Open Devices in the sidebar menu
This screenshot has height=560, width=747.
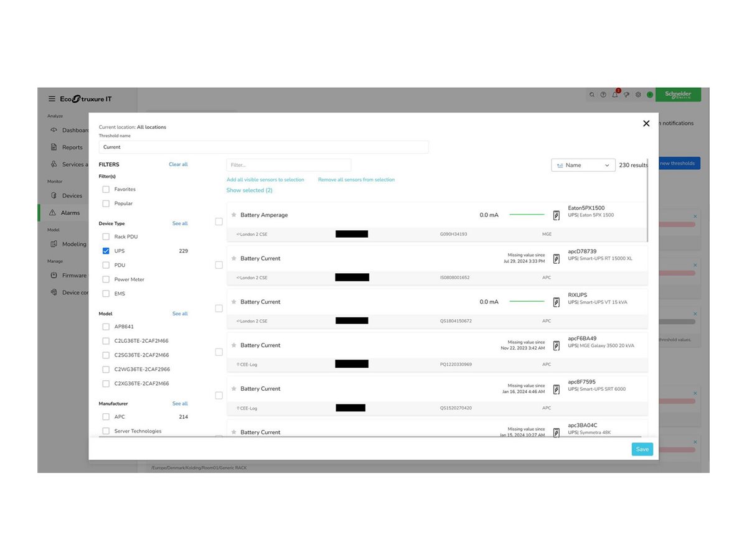pos(72,196)
